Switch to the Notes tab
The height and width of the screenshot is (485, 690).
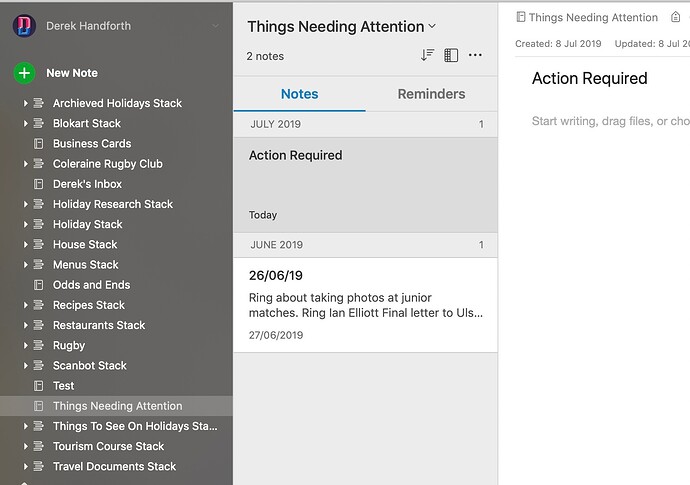[x=299, y=94]
